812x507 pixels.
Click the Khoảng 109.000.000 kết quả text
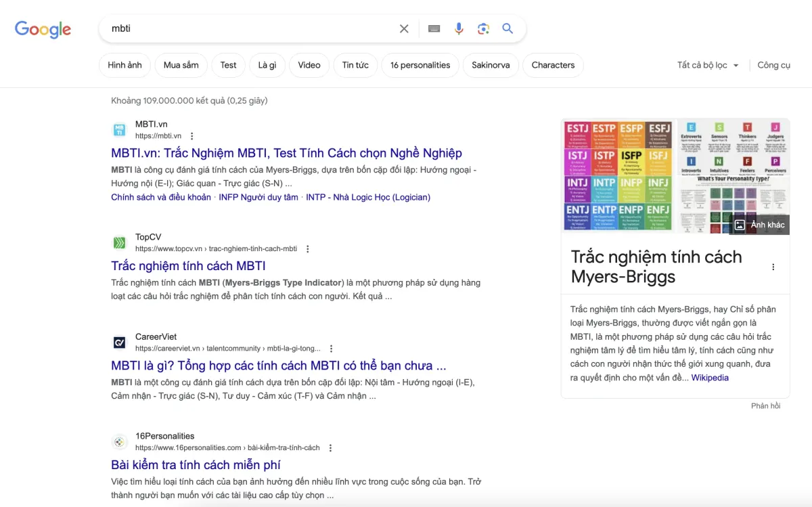[x=189, y=101]
